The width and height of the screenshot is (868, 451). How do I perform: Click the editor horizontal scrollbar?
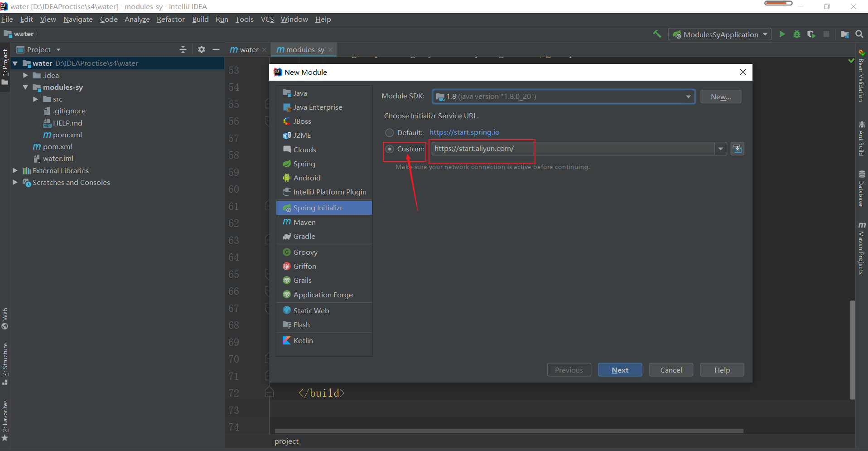(x=509, y=431)
